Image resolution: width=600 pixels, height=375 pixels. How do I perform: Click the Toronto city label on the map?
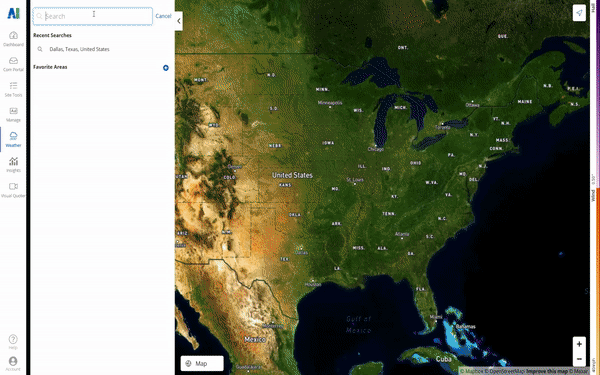[x=443, y=127]
